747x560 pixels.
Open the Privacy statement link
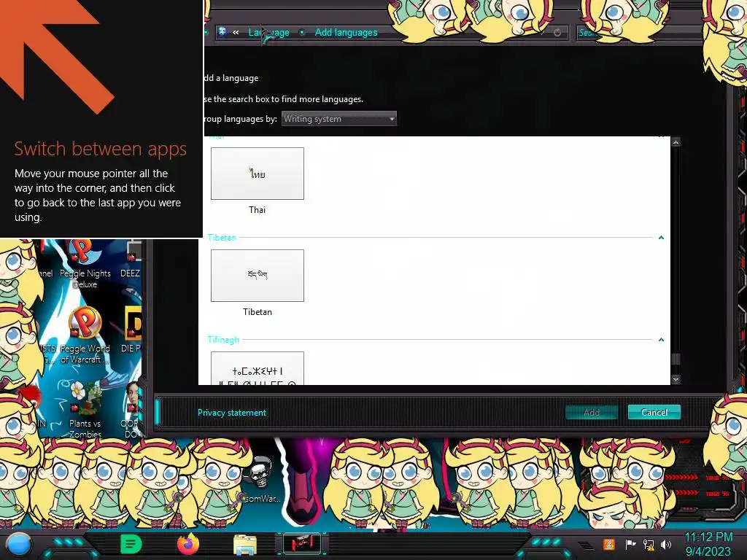click(232, 413)
